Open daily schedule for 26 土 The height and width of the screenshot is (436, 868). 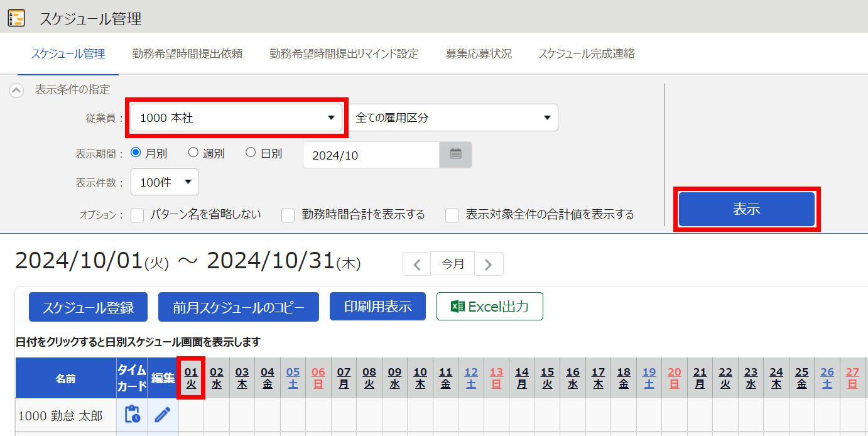tap(827, 378)
